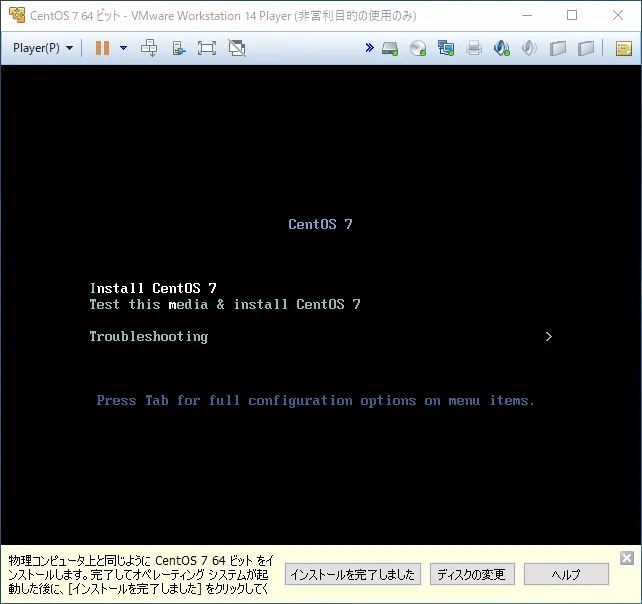Click the VMware title bar app icon
This screenshot has height=604, width=642.
coord(17,15)
